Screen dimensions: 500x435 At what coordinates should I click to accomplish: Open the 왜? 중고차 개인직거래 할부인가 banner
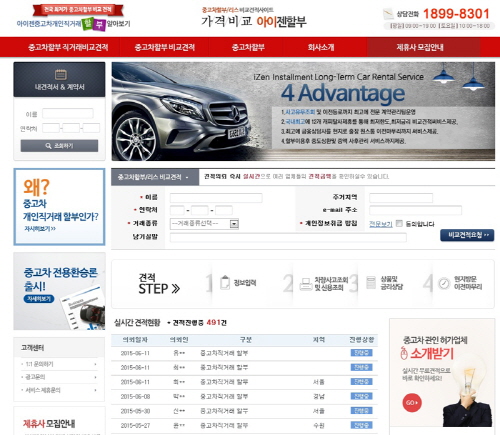point(59,207)
